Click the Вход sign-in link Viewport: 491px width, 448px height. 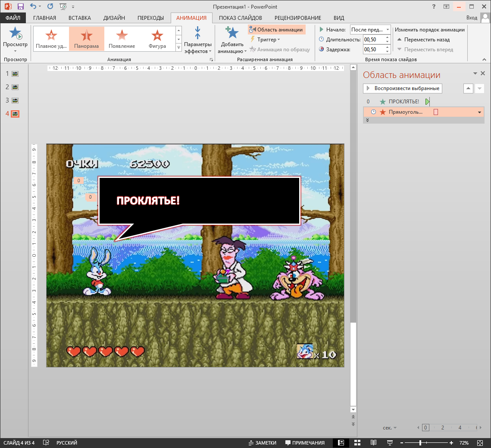click(x=472, y=18)
